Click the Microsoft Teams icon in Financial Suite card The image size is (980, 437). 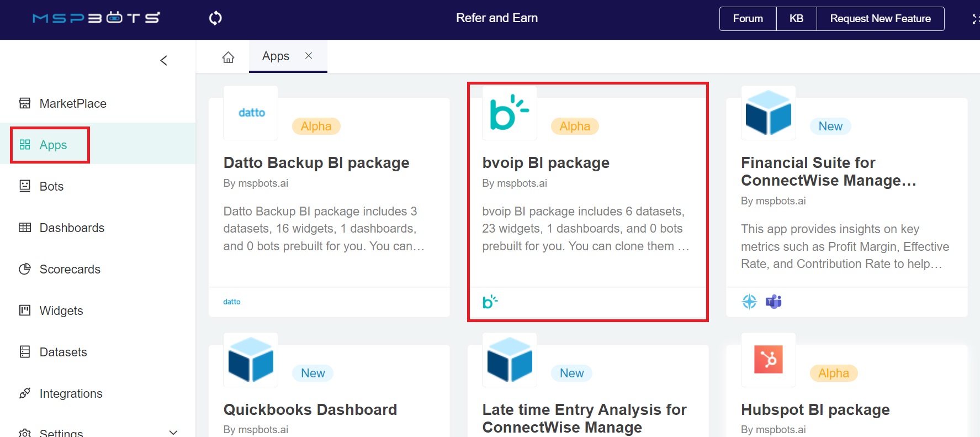(x=774, y=302)
